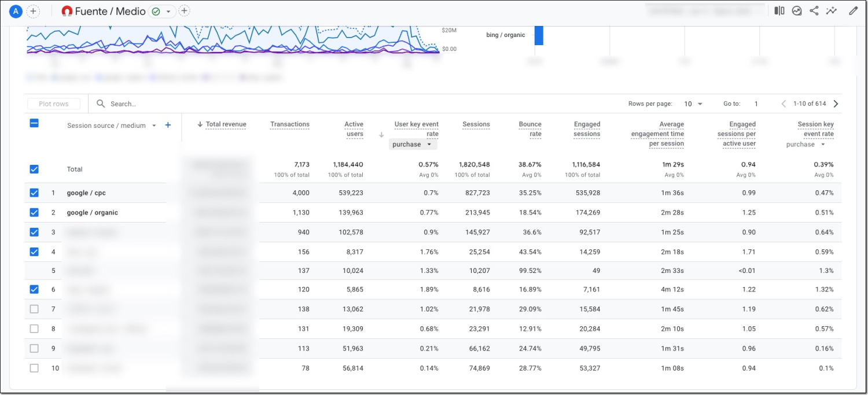Uncheck row 3 checkbox

pyautogui.click(x=34, y=232)
